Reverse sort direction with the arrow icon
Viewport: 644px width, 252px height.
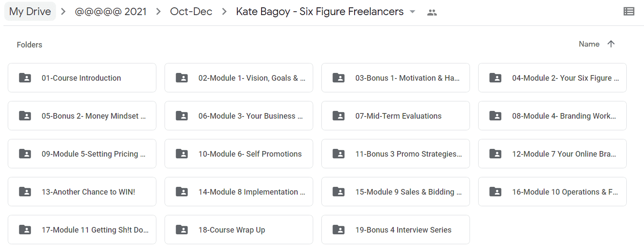(611, 44)
